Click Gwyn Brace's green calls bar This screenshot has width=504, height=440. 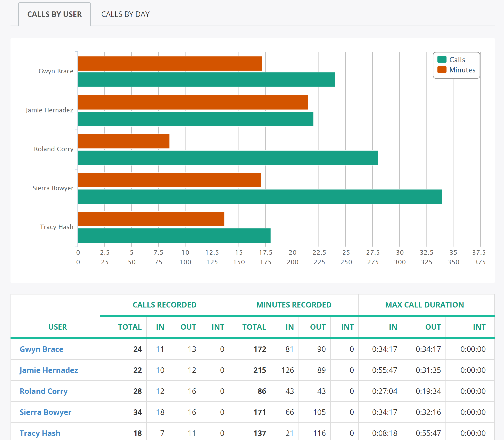click(207, 80)
